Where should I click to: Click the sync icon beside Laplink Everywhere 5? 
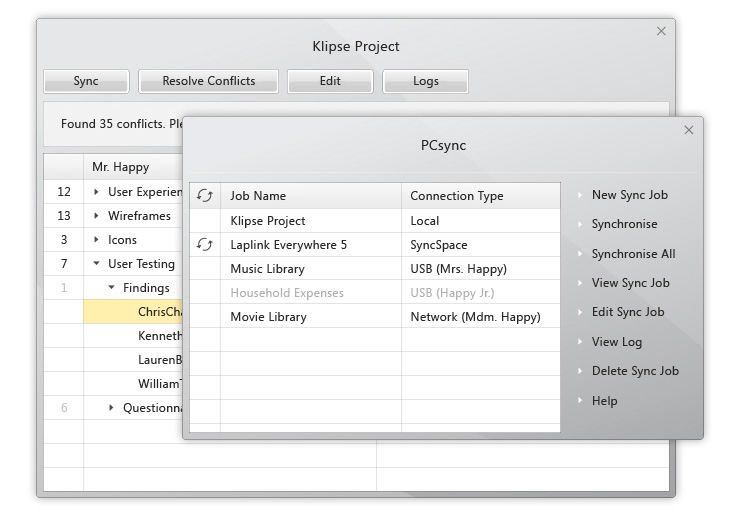pyautogui.click(x=205, y=245)
